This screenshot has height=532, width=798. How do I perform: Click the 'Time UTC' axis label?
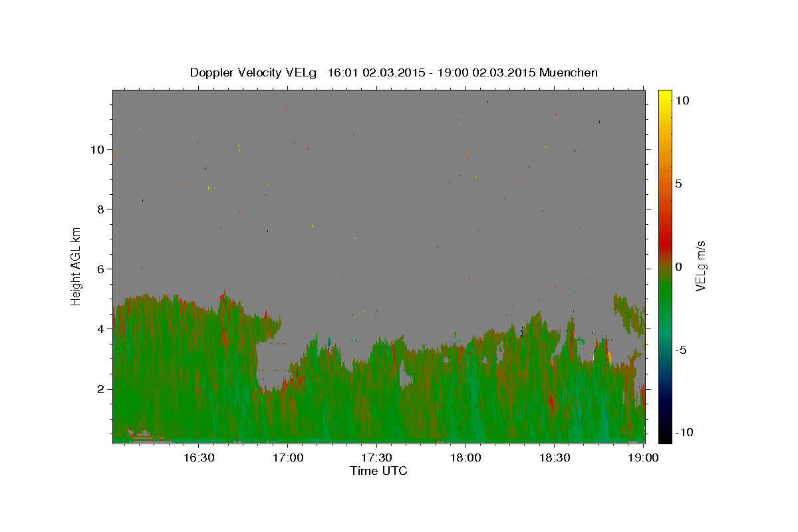click(378, 471)
